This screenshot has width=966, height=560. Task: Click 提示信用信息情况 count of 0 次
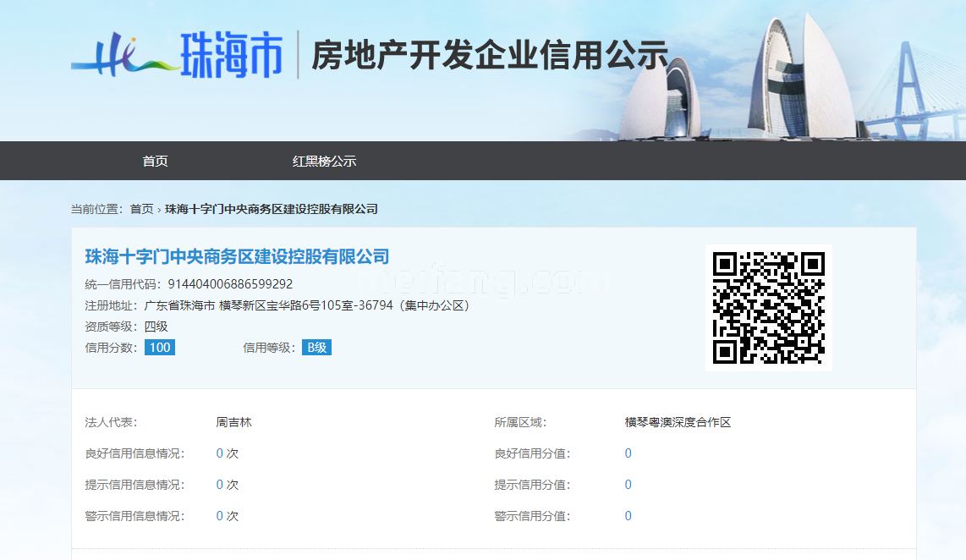tap(228, 485)
